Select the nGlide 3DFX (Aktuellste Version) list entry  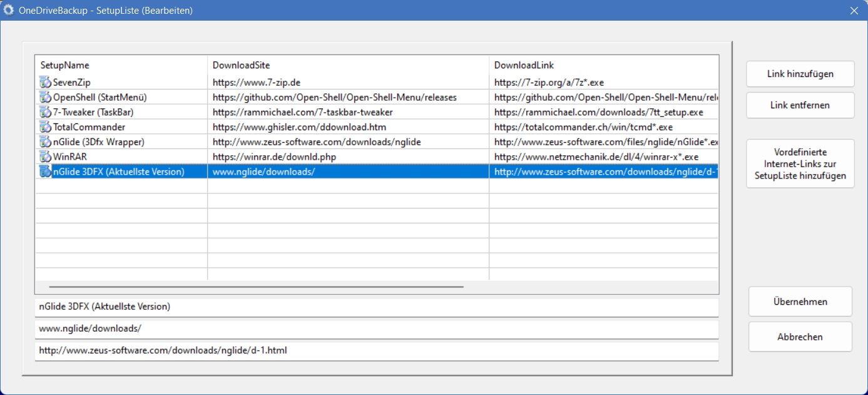point(119,172)
